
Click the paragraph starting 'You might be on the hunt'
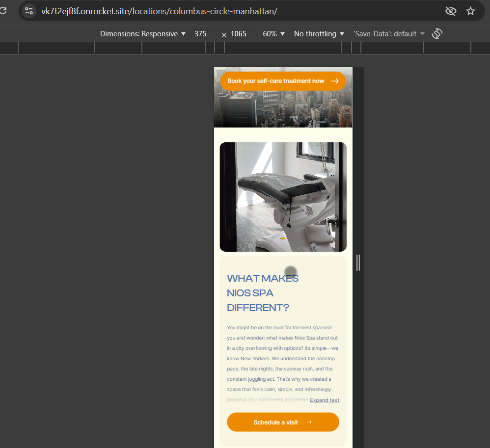coord(283,364)
